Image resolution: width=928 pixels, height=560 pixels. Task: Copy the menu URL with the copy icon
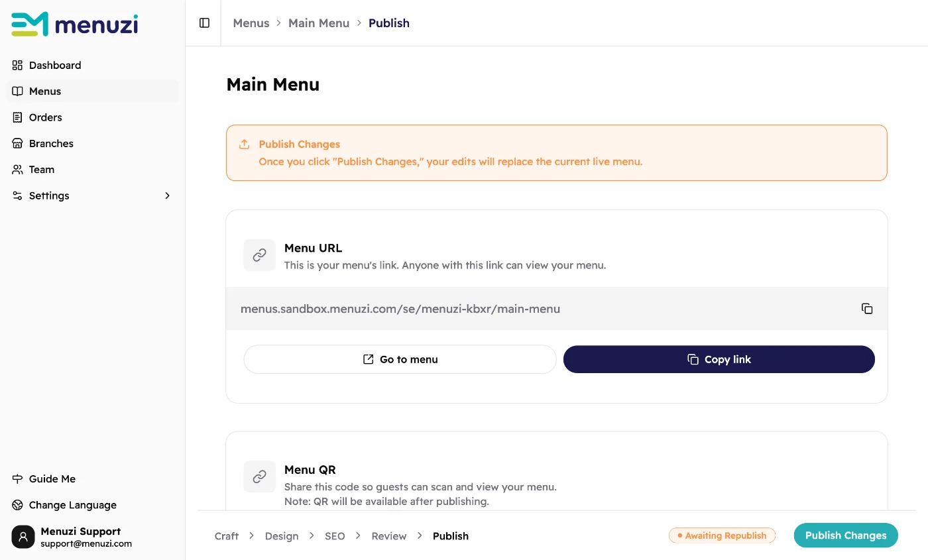point(867,309)
